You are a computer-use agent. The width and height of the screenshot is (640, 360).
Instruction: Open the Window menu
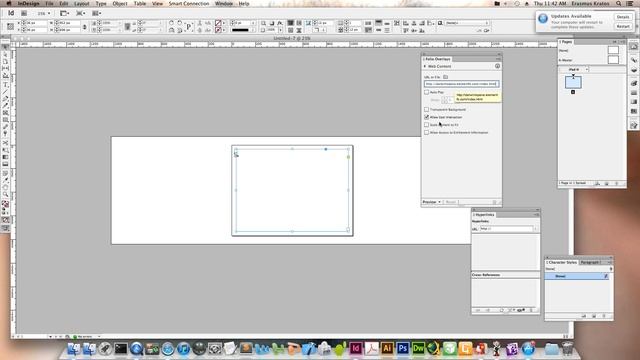click(x=224, y=3)
